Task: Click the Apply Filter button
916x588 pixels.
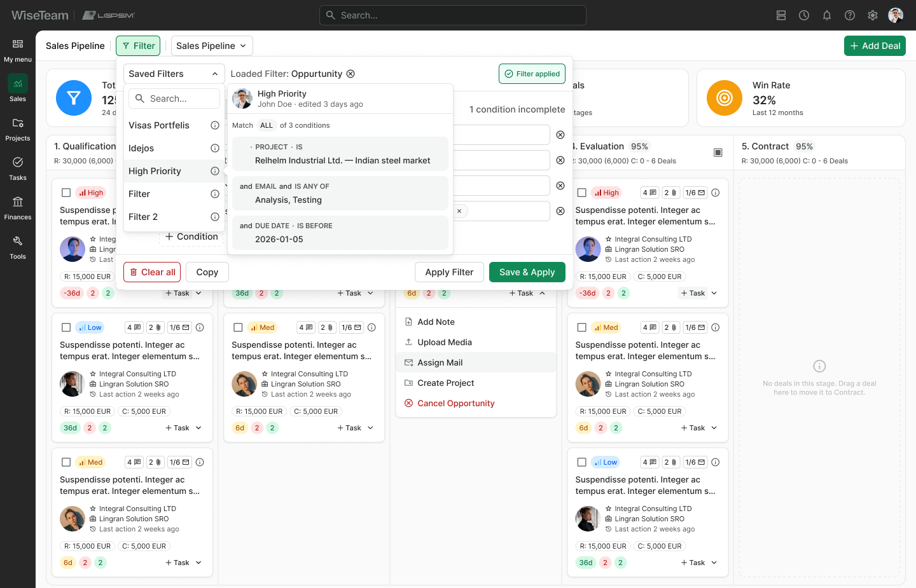Action: click(449, 272)
